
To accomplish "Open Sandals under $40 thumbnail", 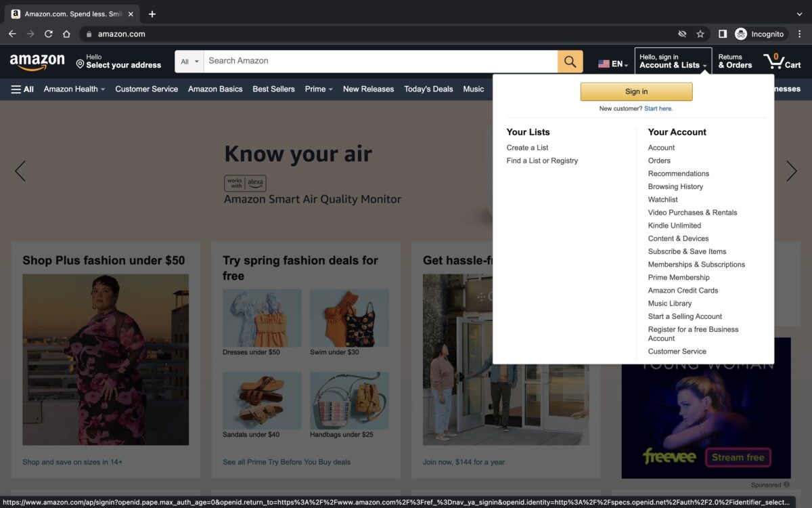I will tap(262, 401).
